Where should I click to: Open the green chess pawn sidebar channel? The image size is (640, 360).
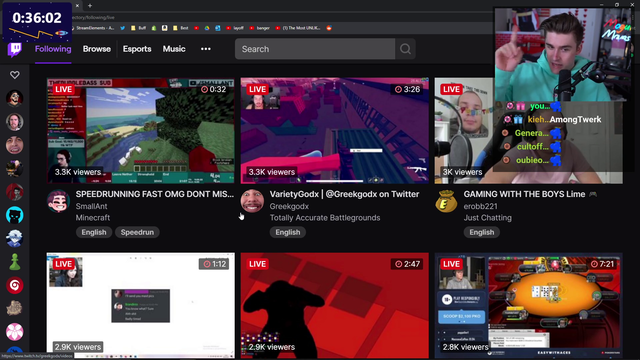(x=15, y=262)
